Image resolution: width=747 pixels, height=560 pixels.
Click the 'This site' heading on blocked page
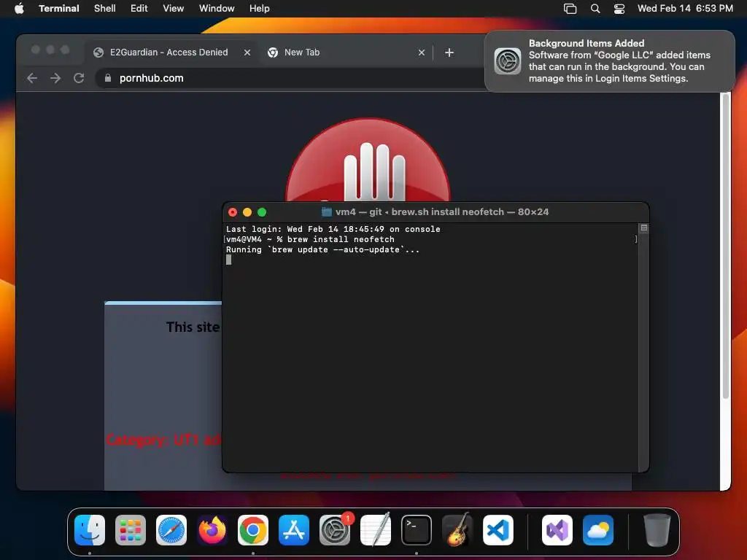click(193, 327)
